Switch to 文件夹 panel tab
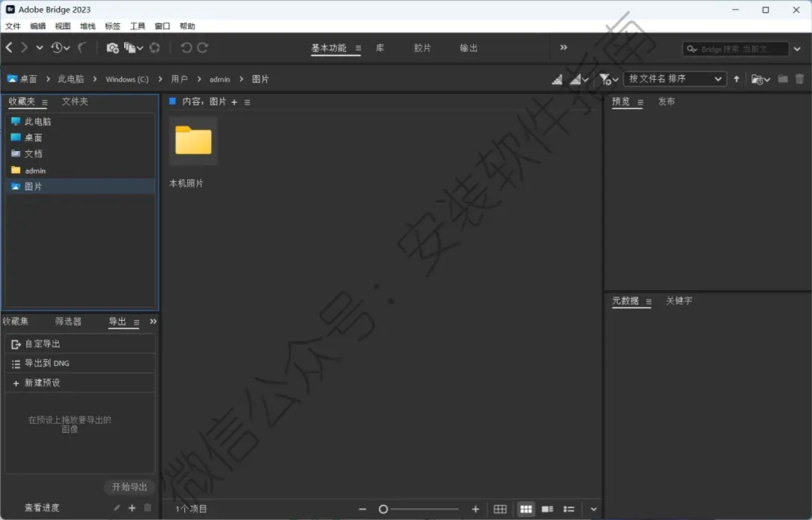The image size is (812, 520). tap(75, 101)
